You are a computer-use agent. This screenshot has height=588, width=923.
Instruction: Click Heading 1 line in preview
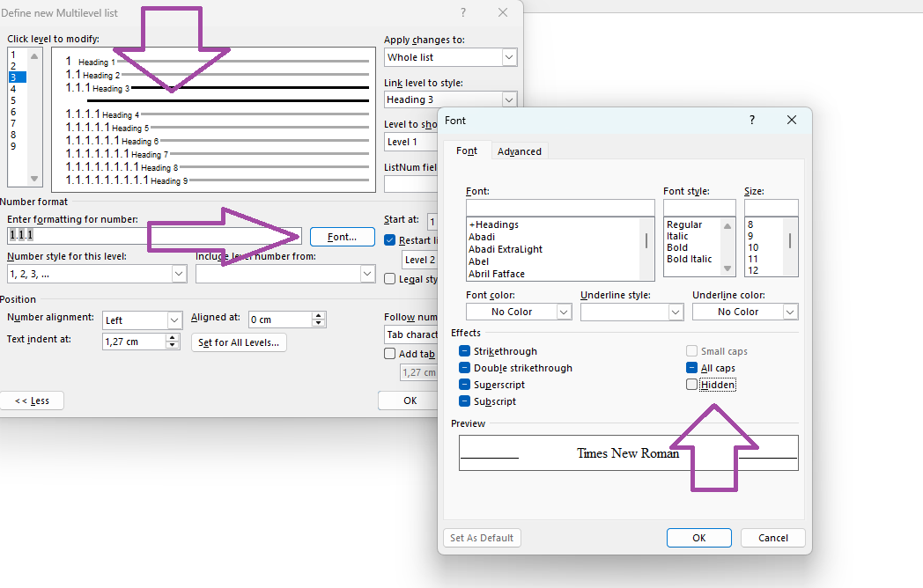point(217,62)
